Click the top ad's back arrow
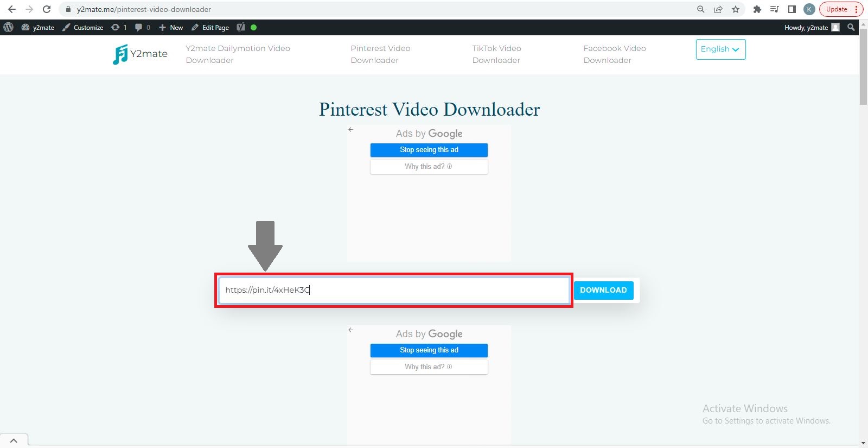868x448 pixels. click(x=351, y=129)
